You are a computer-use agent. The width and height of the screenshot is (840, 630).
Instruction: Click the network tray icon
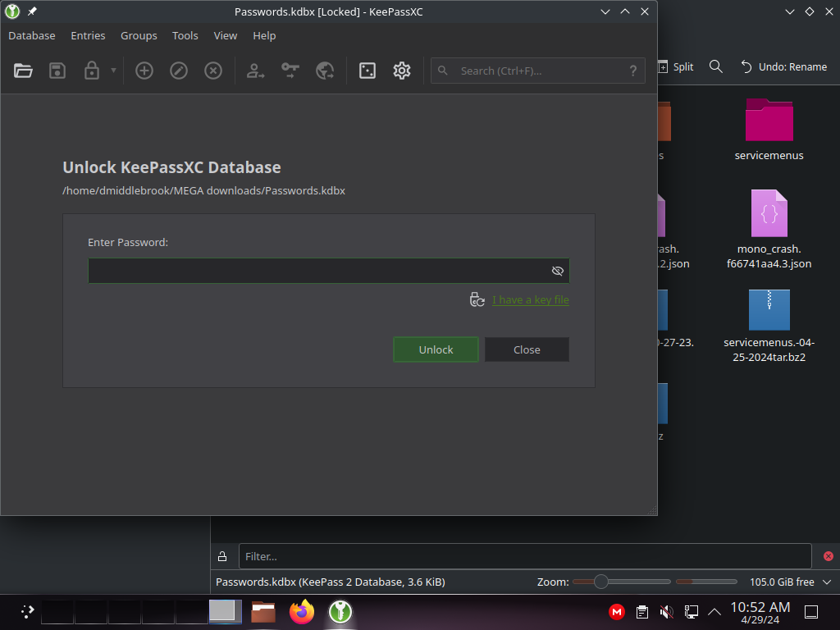691,612
